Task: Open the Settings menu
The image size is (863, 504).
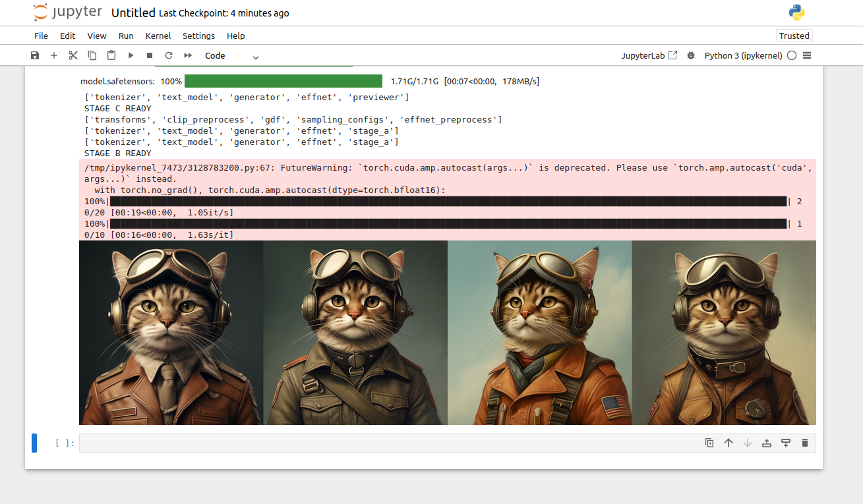Action: (198, 36)
